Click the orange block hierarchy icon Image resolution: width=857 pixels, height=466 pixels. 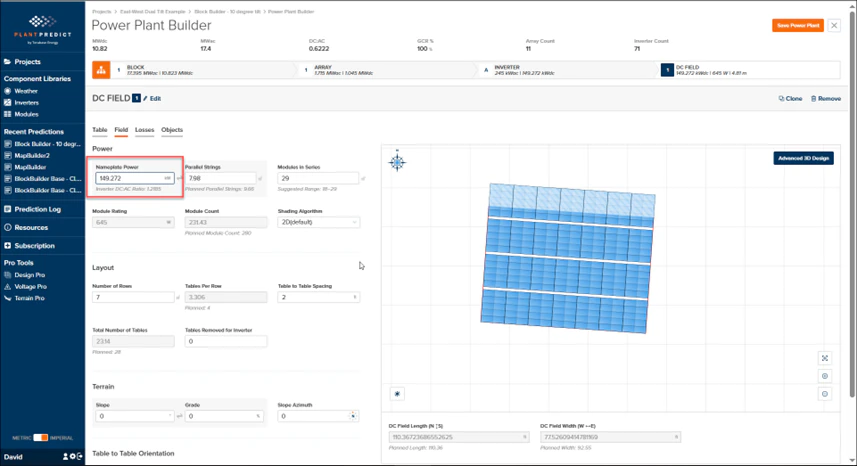pyautogui.click(x=101, y=70)
